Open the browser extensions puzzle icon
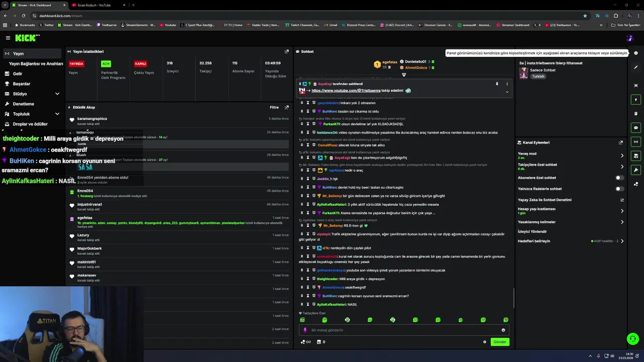644x362 pixels. pyautogui.click(x=616, y=16)
